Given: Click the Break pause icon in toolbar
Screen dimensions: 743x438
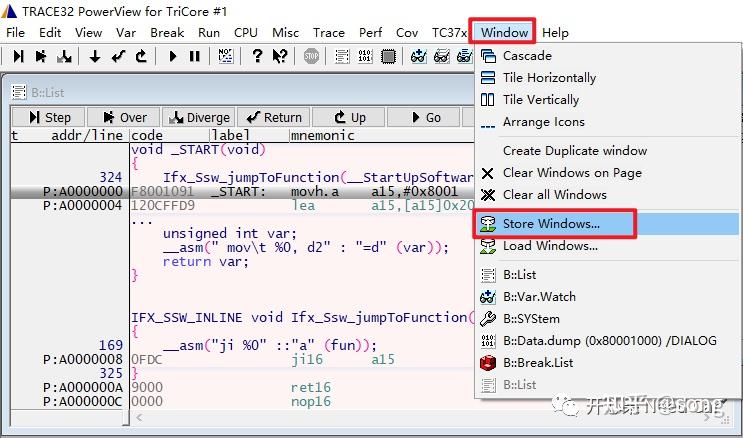Looking at the screenshot, I should 194,56.
